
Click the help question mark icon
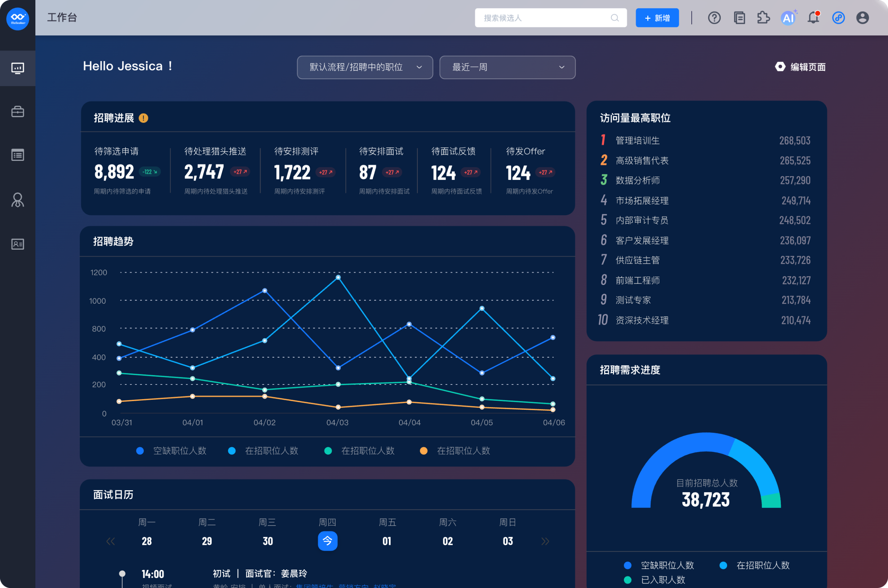pos(714,18)
